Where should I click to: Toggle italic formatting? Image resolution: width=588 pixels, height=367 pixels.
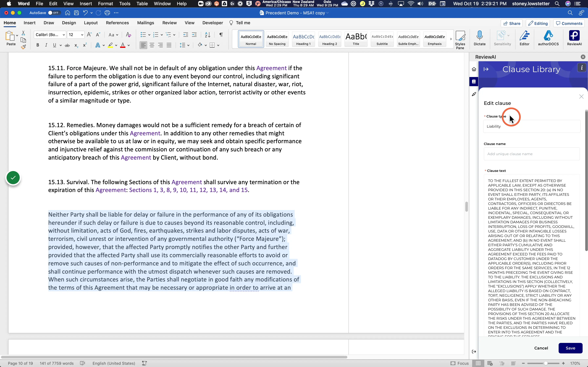pos(46,45)
